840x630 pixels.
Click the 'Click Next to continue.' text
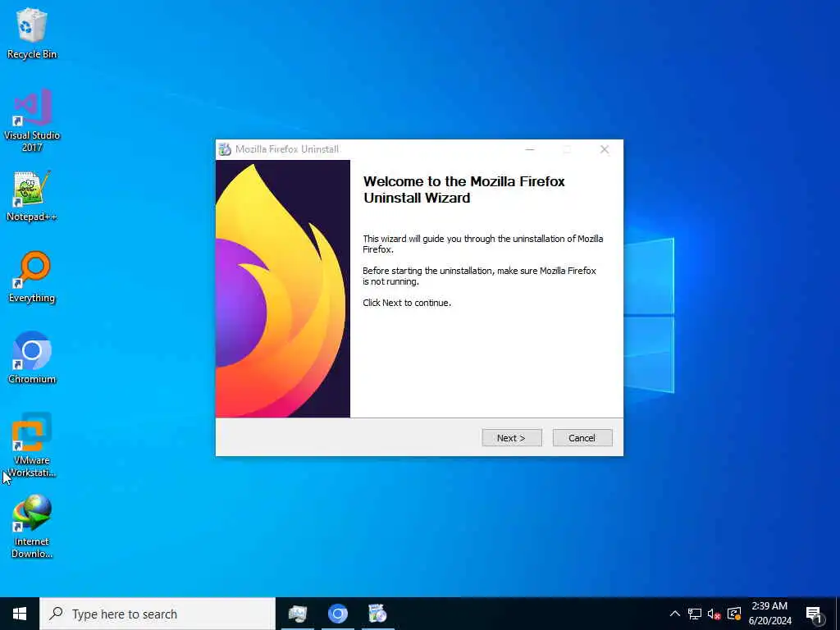(x=407, y=303)
